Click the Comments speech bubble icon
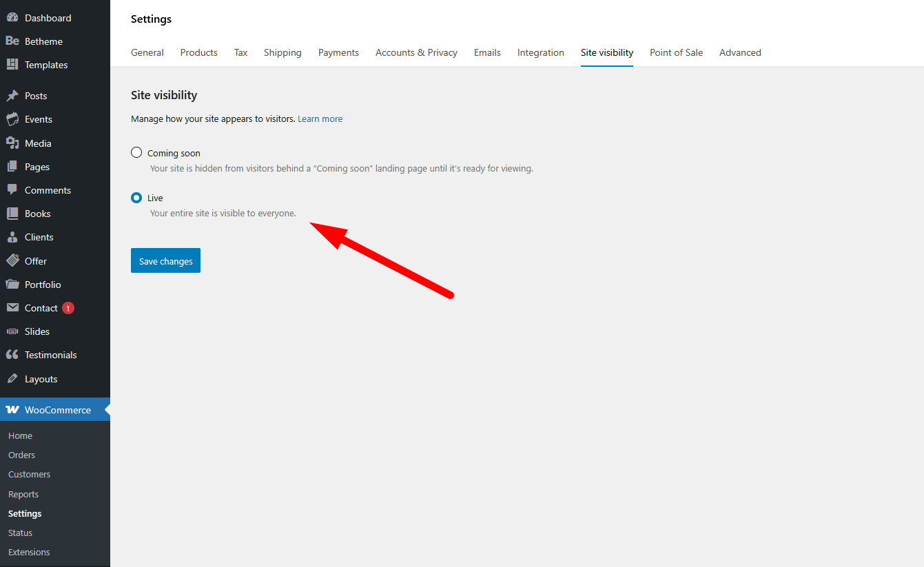The width and height of the screenshot is (924, 567). [12, 190]
